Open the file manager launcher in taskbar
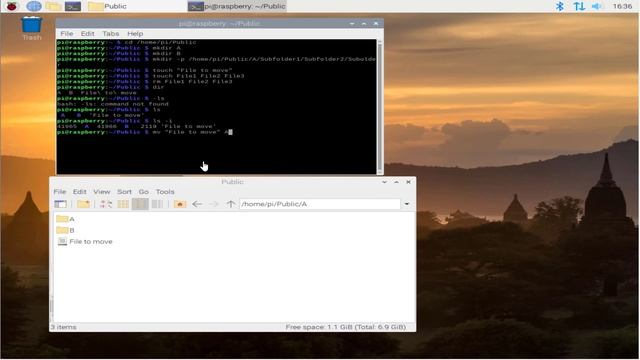This screenshot has height=360, width=640. [x=53, y=6]
